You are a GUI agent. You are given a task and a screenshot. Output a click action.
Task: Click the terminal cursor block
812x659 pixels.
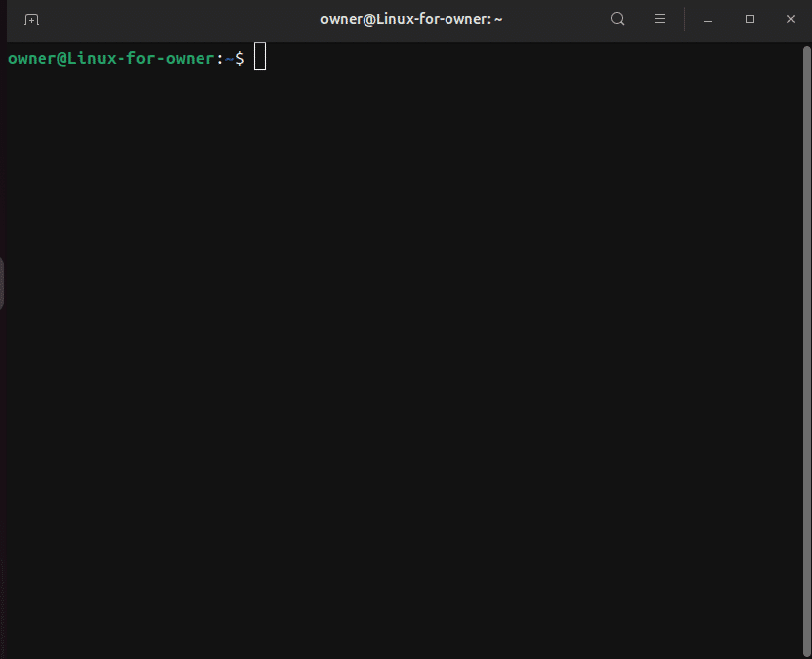260,56
